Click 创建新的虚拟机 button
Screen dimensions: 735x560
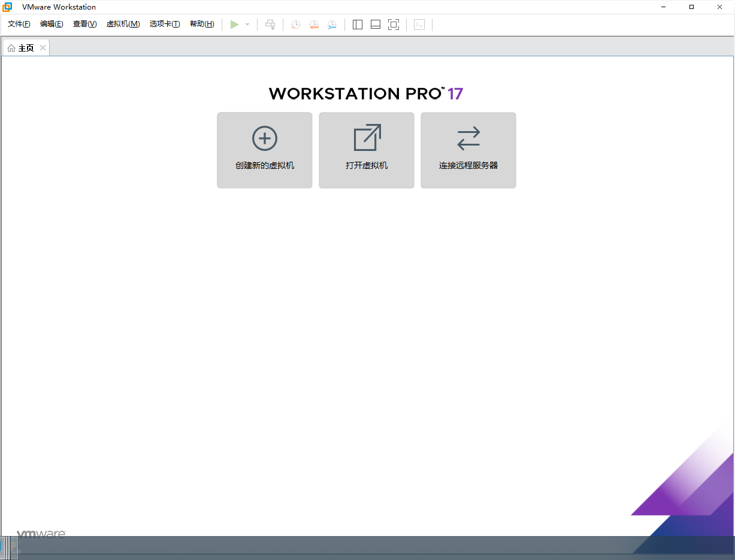click(265, 150)
